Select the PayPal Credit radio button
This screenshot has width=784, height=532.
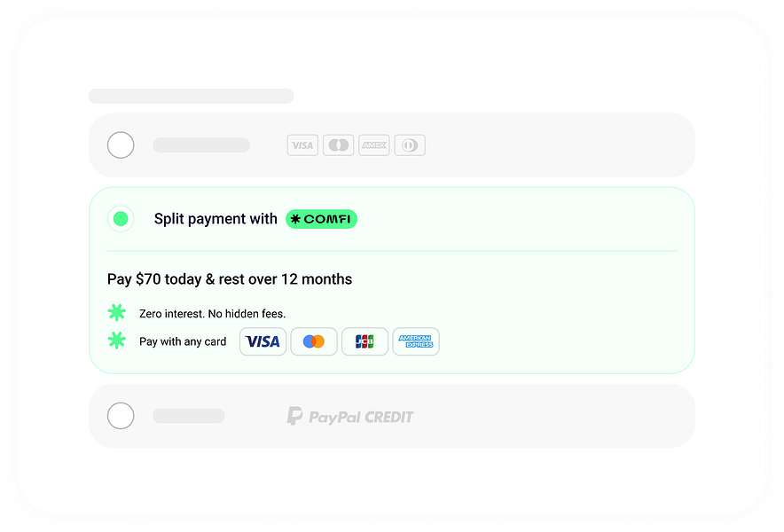[x=121, y=416]
